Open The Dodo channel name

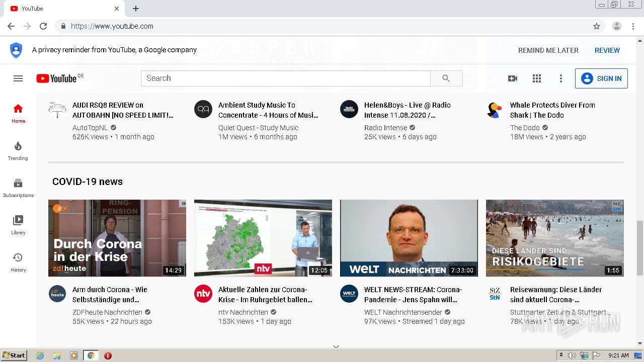tap(525, 128)
